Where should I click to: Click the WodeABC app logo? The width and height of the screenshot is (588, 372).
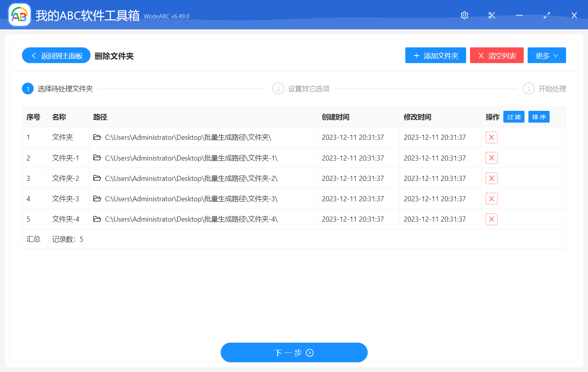[x=19, y=15]
